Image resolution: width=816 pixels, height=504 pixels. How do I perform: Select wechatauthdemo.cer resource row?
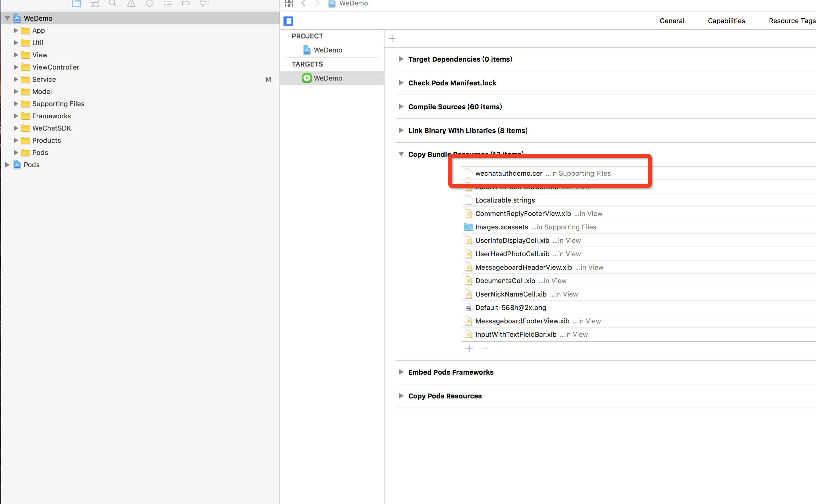click(509, 173)
